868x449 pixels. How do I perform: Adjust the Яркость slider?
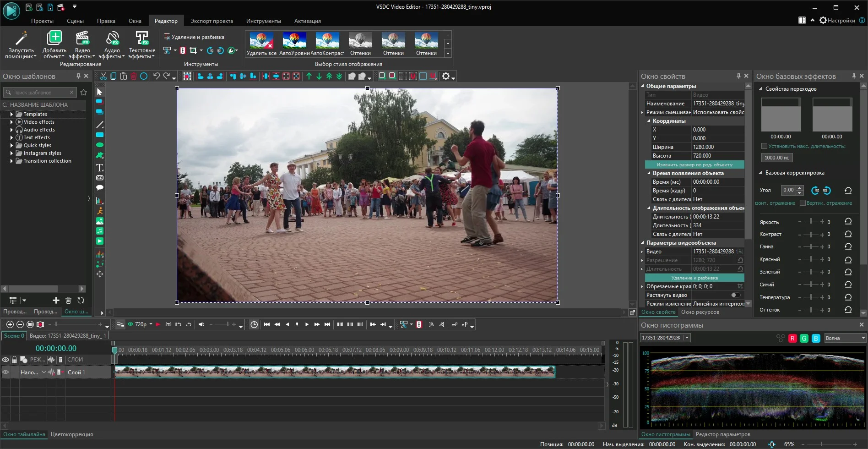pos(811,222)
